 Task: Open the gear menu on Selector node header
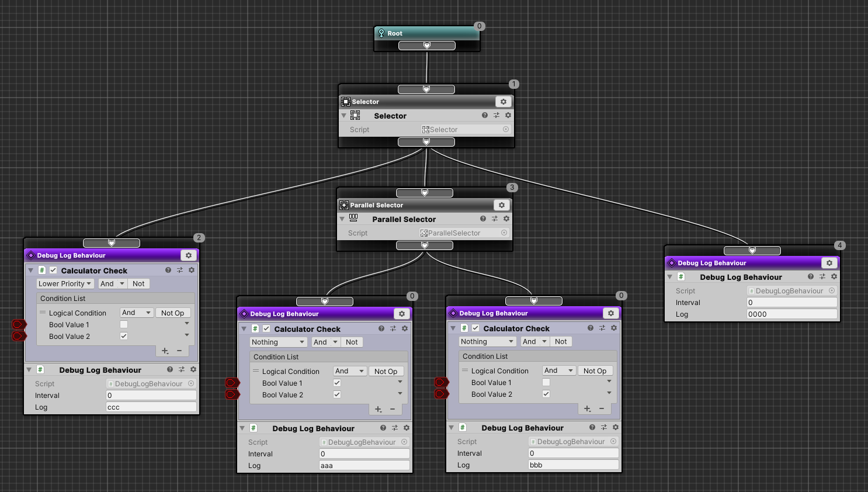point(503,102)
